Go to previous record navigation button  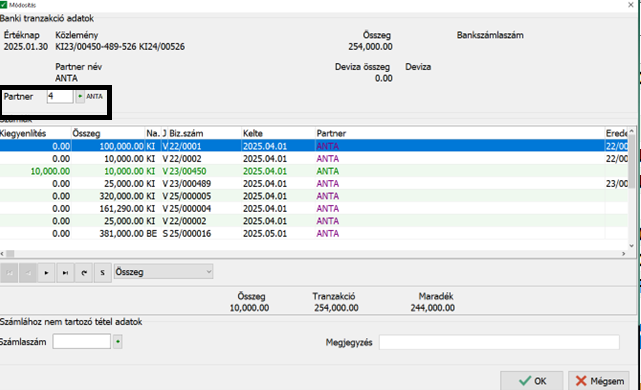click(x=28, y=273)
